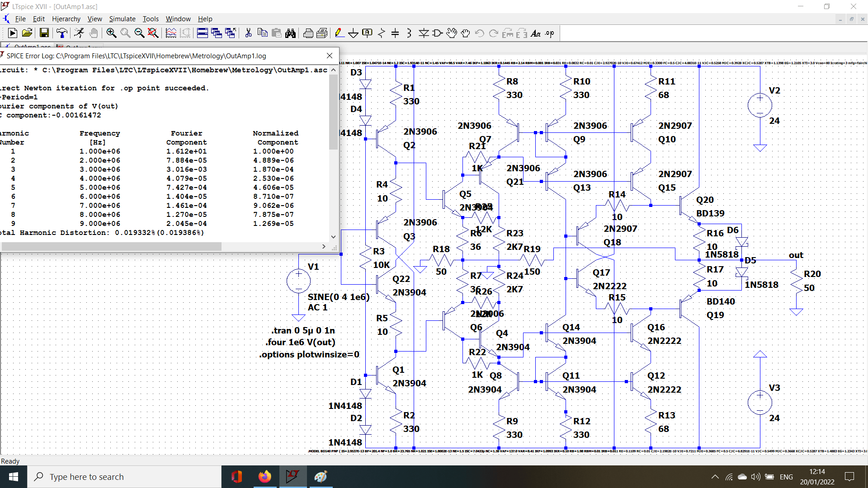The image size is (868, 488).
Task: Click the volume speaker tray icon
Action: pyautogui.click(x=755, y=477)
